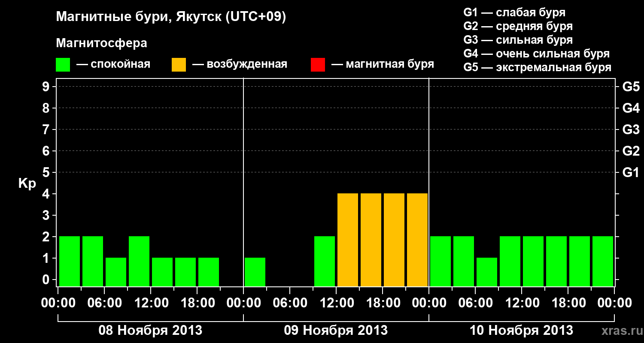This screenshot has width=644, height=343.
Task: Click the first green bar on 08 November
Action: pos(70,261)
